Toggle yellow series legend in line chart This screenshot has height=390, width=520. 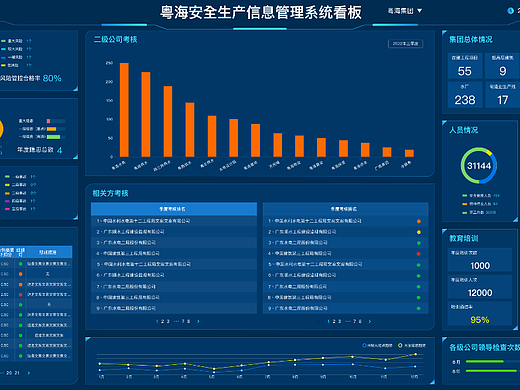coord(412,345)
